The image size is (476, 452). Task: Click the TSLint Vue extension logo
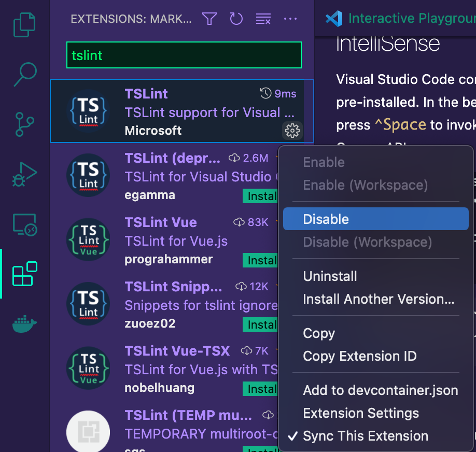88,240
